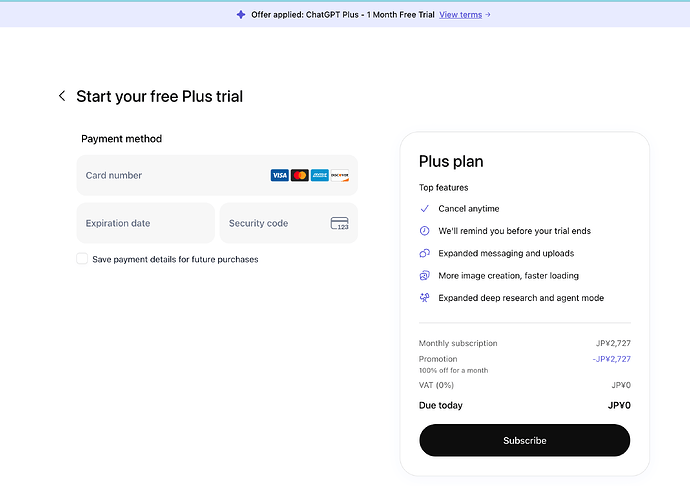Focus the Expiration date field
Viewport: 690px width, 486px height.
(x=146, y=223)
